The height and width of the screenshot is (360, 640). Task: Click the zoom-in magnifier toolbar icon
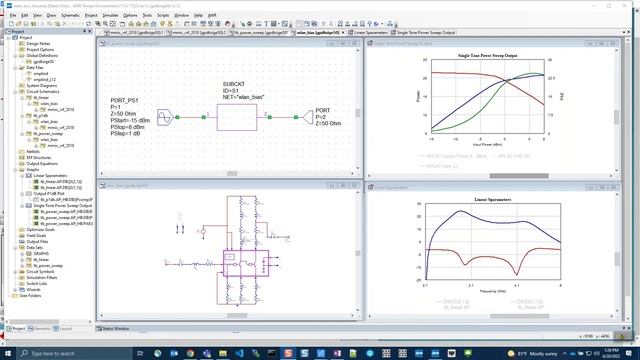(105, 24)
